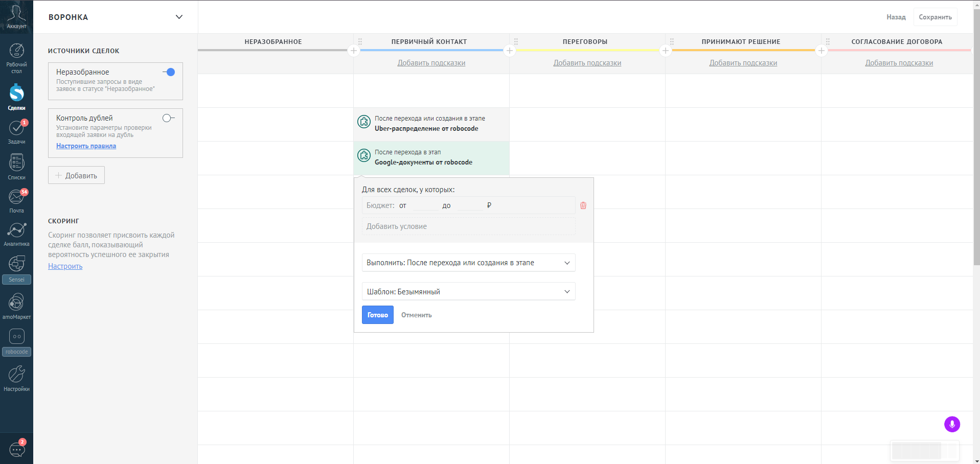Click the Сохранить button
The height and width of the screenshot is (464, 980).
coord(936,17)
